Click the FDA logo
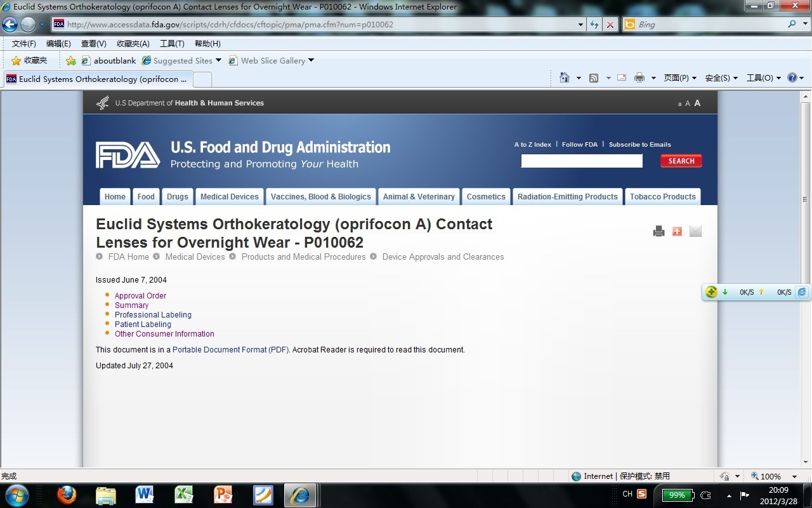The height and width of the screenshot is (508, 812). (x=128, y=155)
